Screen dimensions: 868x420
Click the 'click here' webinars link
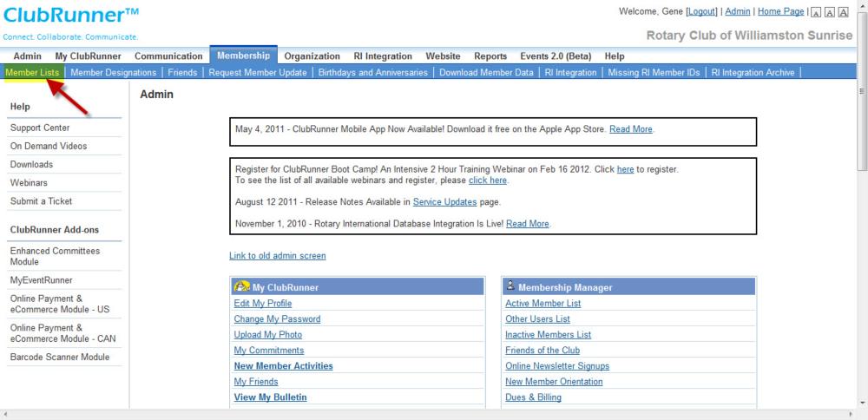click(488, 180)
